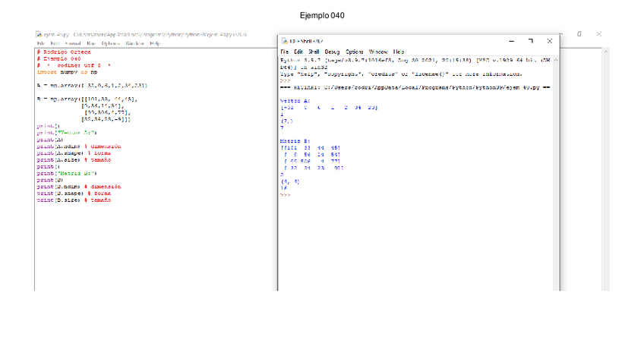This screenshot has width=644, height=362.
Task: Open the Options menu in the editor window
Action: pyautogui.click(x=110, y=43)
